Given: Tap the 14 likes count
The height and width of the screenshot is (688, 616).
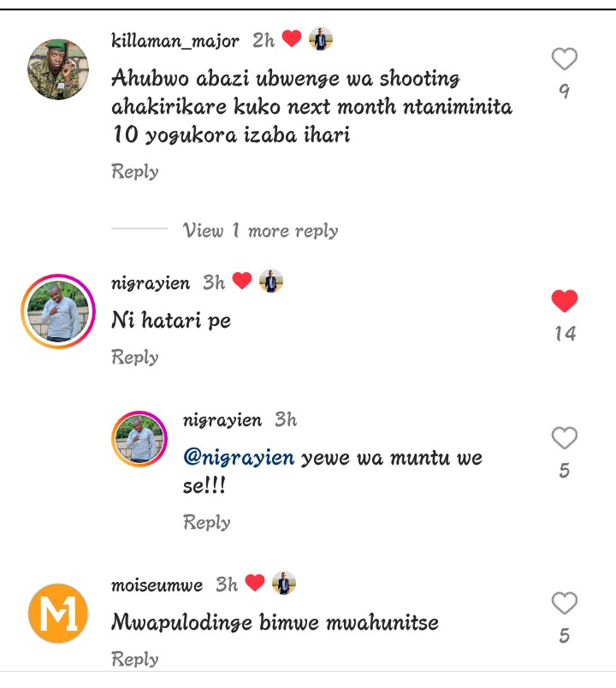Looking at the screenshot, I should pos(565,334).
